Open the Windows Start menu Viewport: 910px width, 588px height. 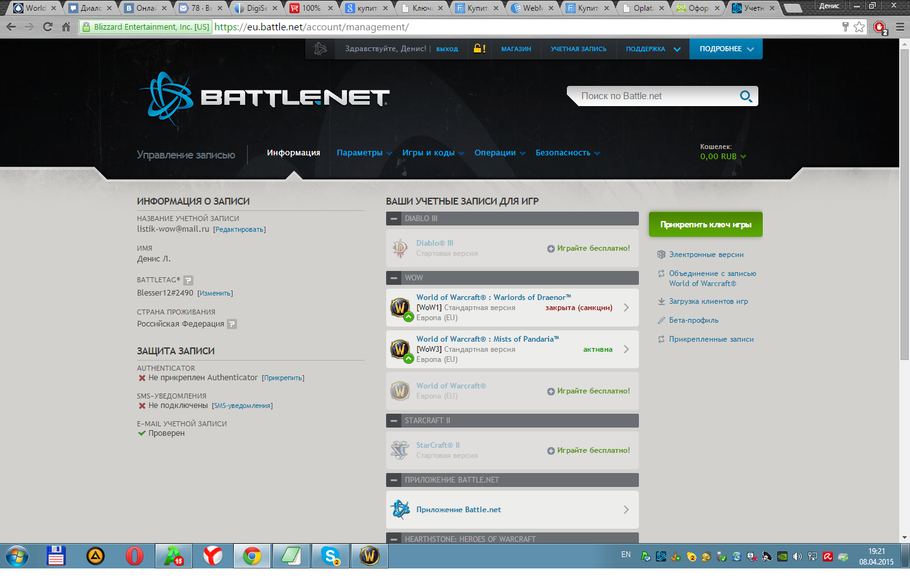point(17,556)
